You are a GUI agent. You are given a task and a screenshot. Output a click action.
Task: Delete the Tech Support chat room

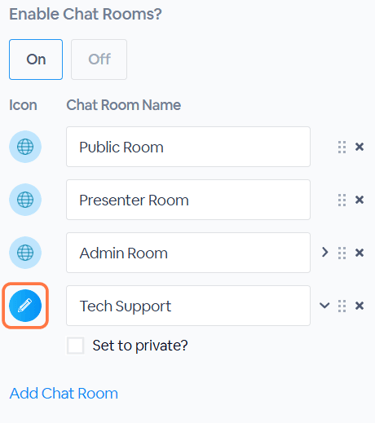click(x=359, y=306)
